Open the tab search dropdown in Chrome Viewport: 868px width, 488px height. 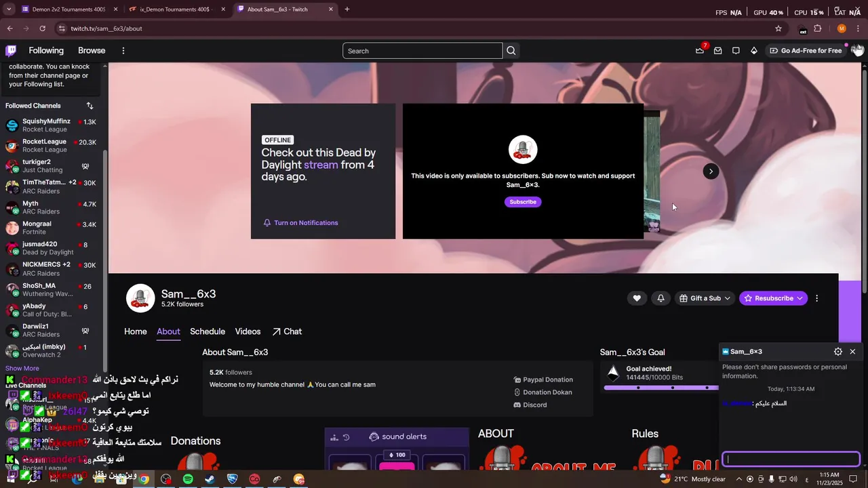(x=9, y=9)
